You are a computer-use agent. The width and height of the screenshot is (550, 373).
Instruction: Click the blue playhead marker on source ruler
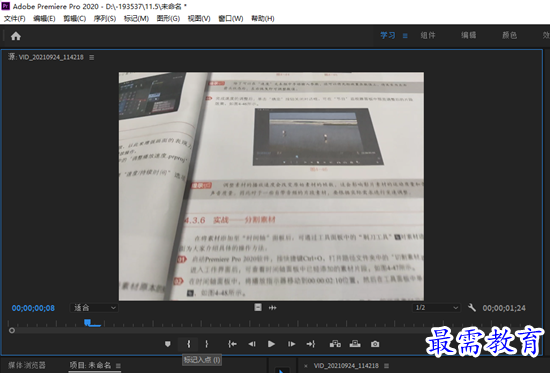(87, 322)
